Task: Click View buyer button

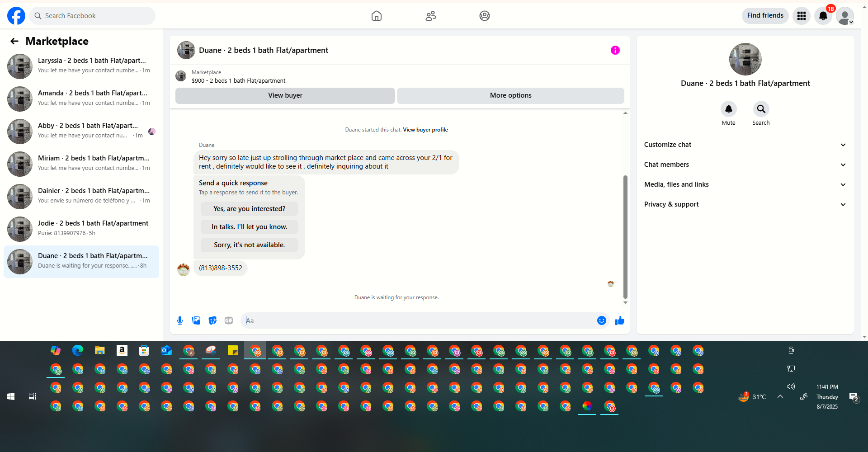Action: pyautogui.click(x=285, y=95)
